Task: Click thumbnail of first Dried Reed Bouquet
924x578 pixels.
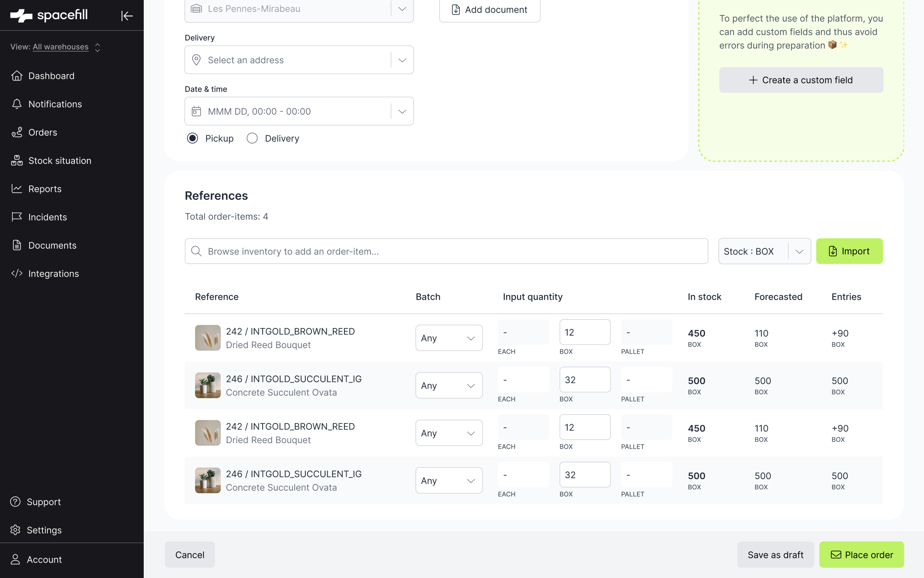Action: [208, 338]
